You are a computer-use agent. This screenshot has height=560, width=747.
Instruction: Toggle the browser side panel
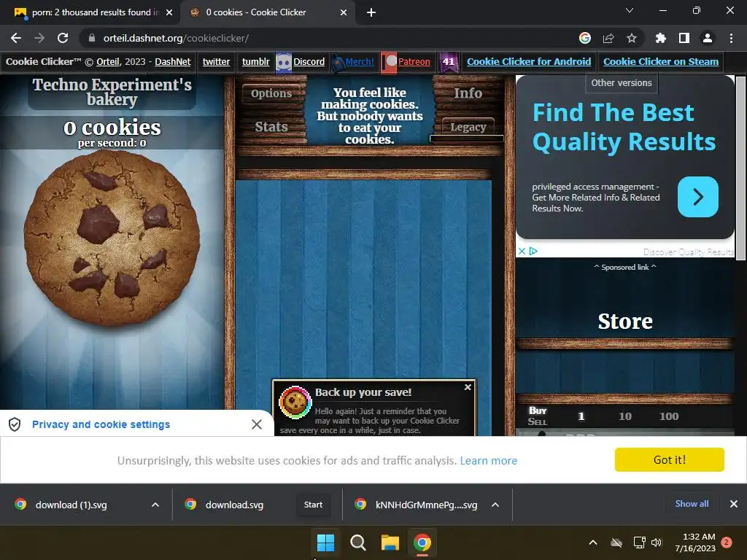684,38
